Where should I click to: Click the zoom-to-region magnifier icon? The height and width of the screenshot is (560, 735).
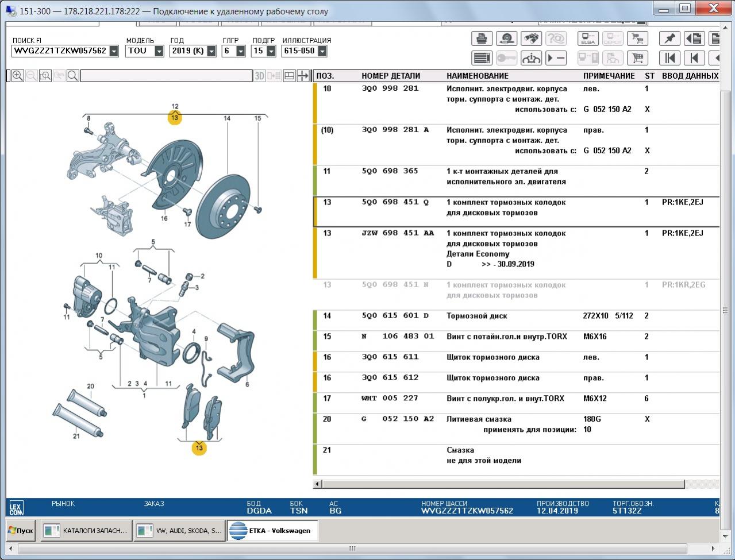(45, 76)
